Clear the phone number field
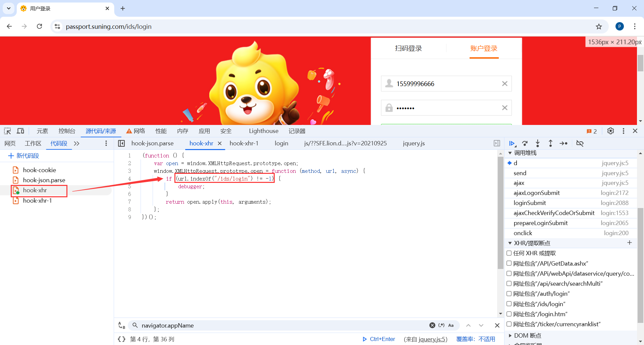The width and height of the screenshot is (644, 345). click(x=504, y=83)
